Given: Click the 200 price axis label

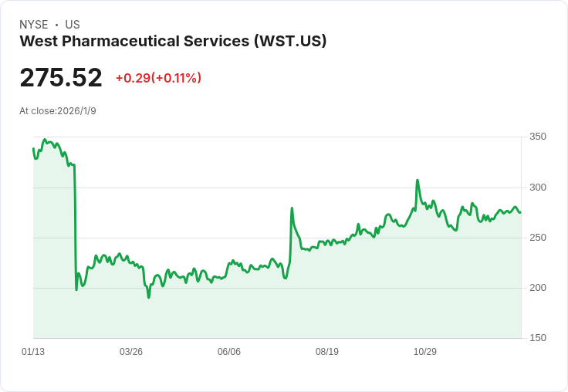Looking at the screenshot, I should pos(538,288).
